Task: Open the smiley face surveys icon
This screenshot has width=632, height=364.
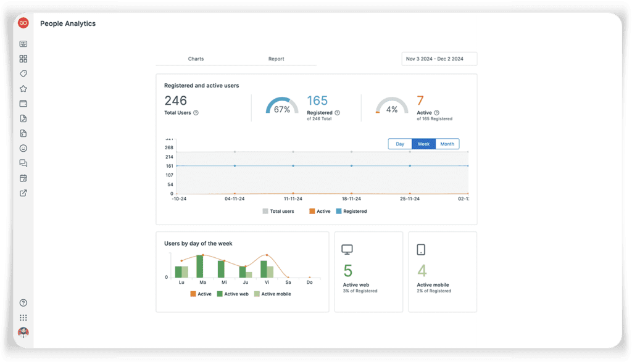Action: pyautogui.click(x=23, y=148)
